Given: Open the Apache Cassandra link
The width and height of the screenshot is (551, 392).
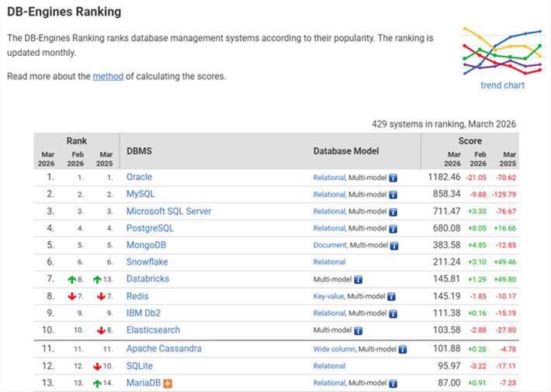Looking at the screenshot, I should [164, 349].
